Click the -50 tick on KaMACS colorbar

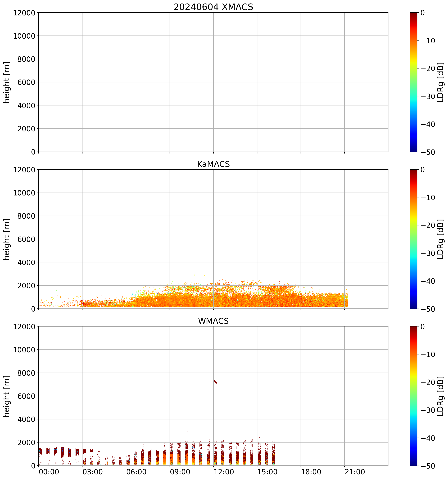(x=428, y=309)
